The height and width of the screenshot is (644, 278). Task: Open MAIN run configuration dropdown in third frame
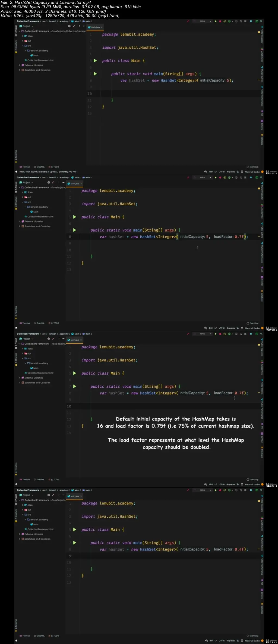tap(203, 334)
